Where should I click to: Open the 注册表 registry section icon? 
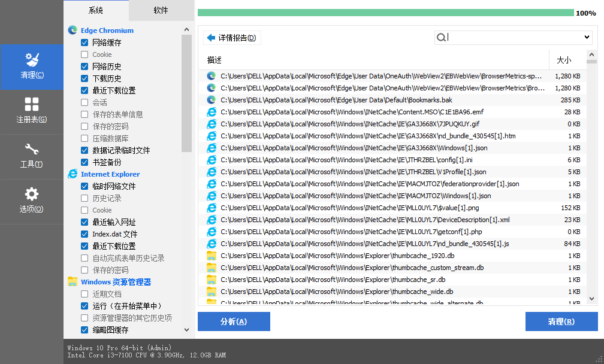tap(31, 105)
